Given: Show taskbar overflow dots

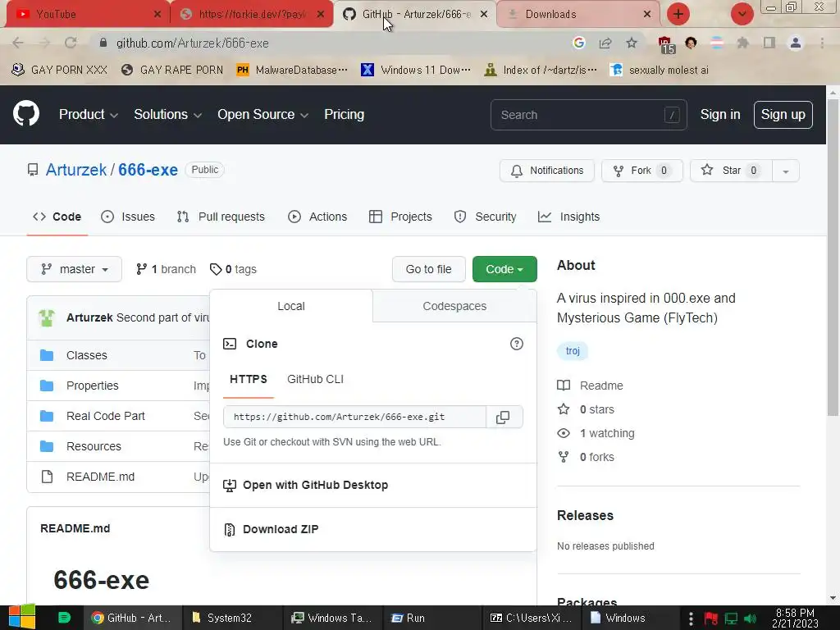Looking at the screenshot, I should pyautogui.click(x=691, y=619).
